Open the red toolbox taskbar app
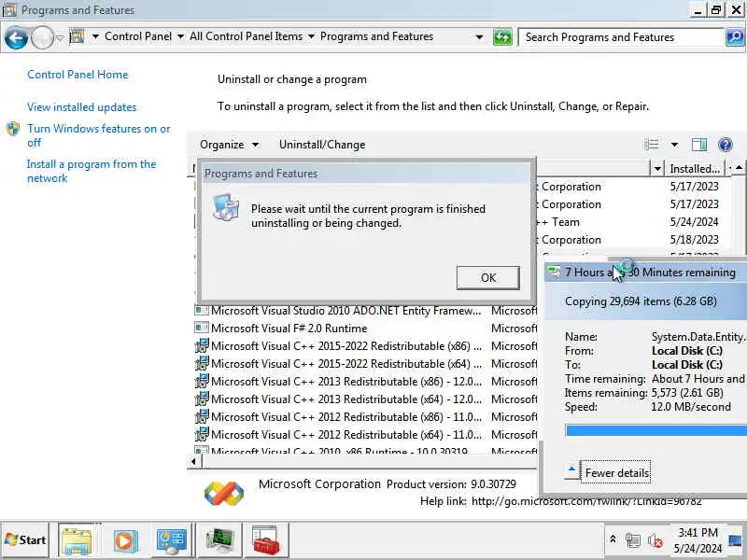 (265, 540)
